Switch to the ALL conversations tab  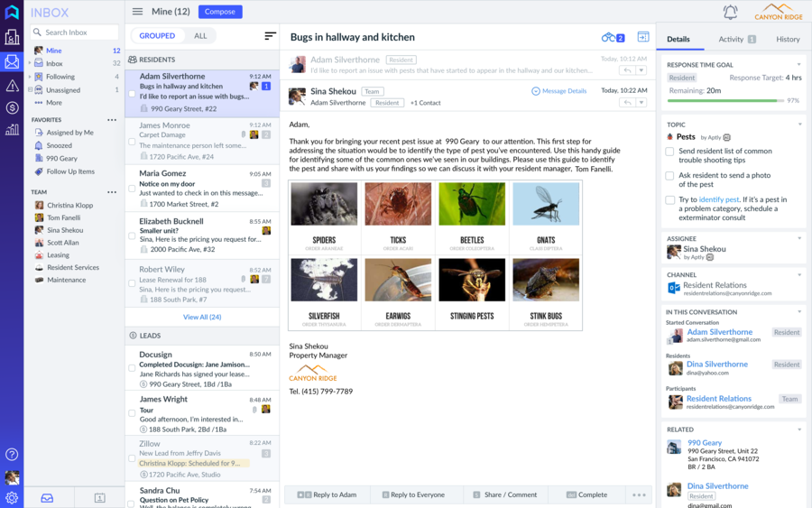200,36
